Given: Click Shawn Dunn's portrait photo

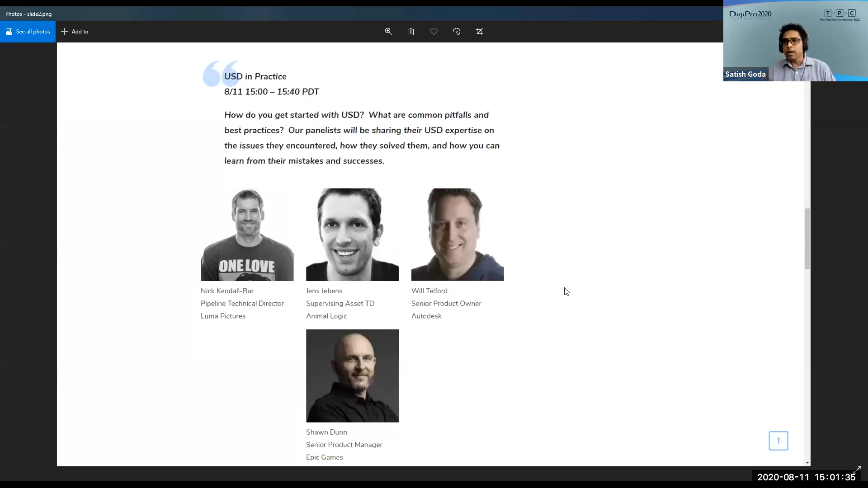Looking at the screenshot, I should click(x=352, y=376).
